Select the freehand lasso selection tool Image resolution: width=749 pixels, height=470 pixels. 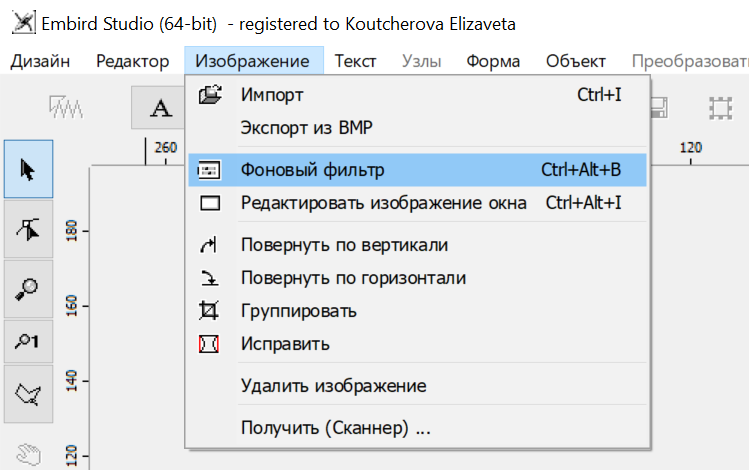pos(28,396)
